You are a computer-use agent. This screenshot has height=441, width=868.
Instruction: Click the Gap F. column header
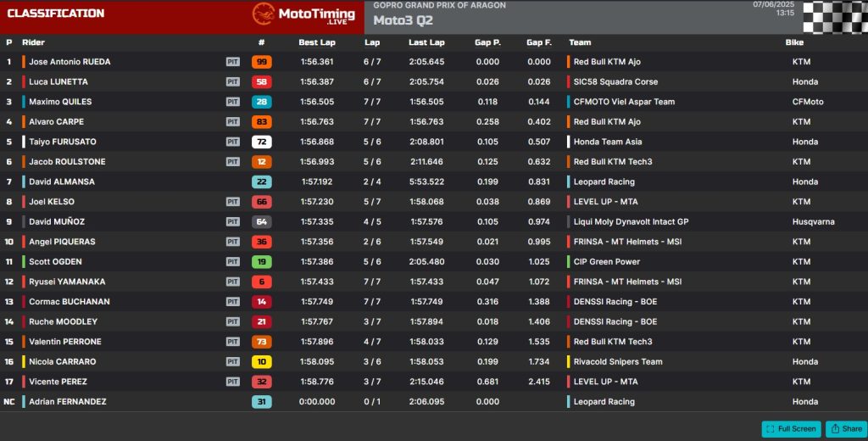coord(538,42)
